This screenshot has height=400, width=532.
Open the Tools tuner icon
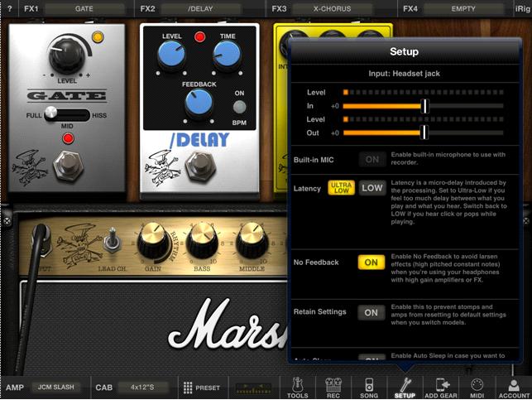point(298,388)
